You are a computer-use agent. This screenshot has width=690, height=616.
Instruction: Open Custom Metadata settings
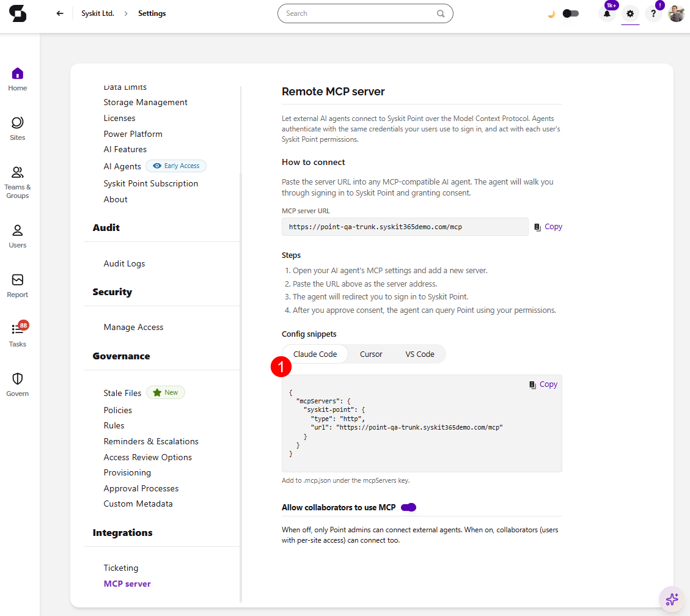click(138, 504)
